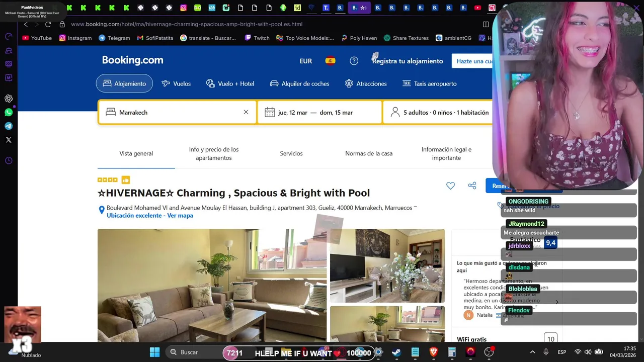Open Instagram bookmark in bookmarks bar

(75, 38)
